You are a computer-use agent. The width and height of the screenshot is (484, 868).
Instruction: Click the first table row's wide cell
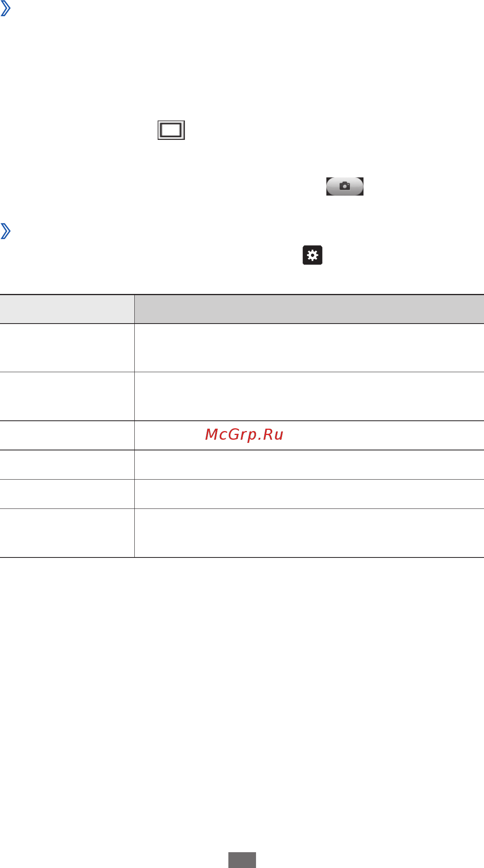point(309,348)
